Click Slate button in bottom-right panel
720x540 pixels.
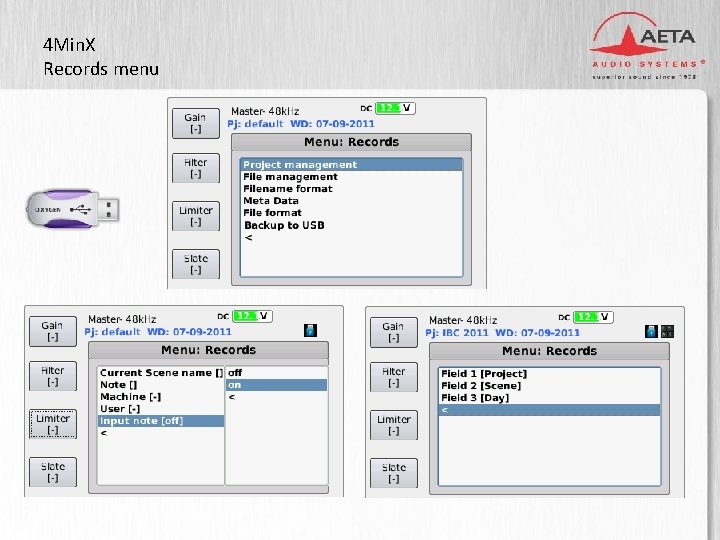394,473
